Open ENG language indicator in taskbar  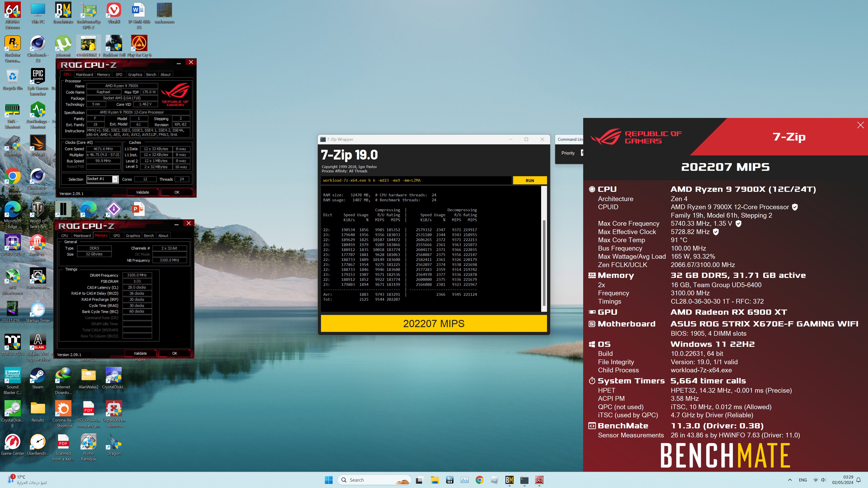point(803,480)
